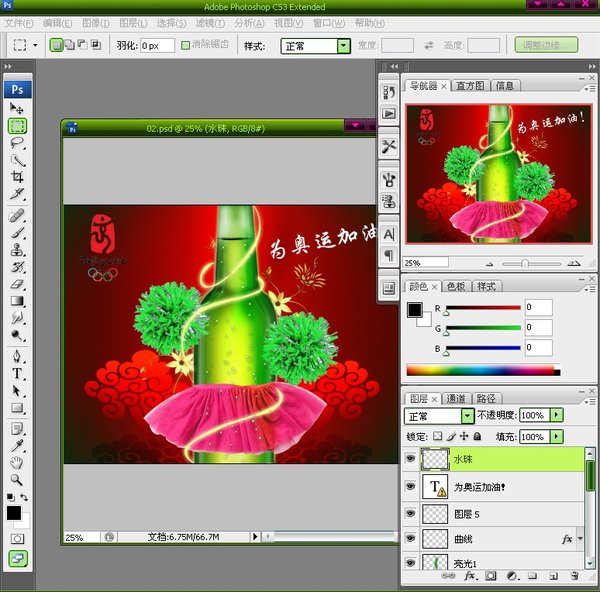Select the Horizontal Type tool
Image resolution: width=600 pixels, height=592 pixels.
click(18, 373)
